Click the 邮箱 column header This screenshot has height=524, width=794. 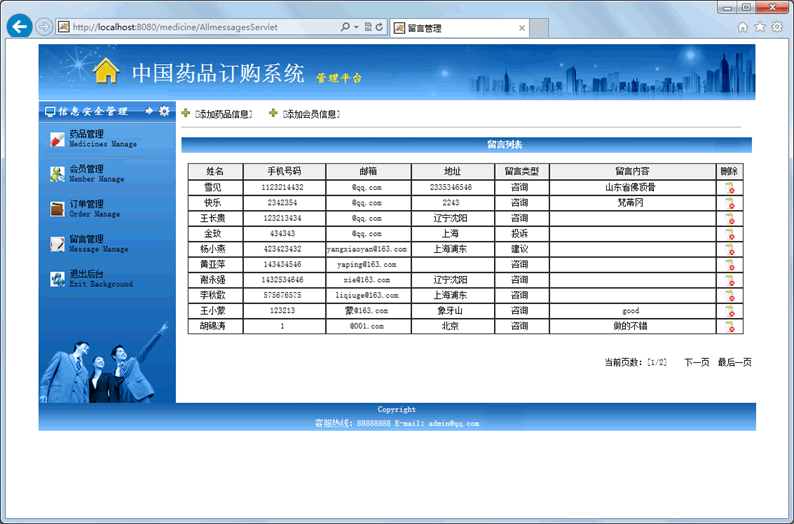[368, 171]
